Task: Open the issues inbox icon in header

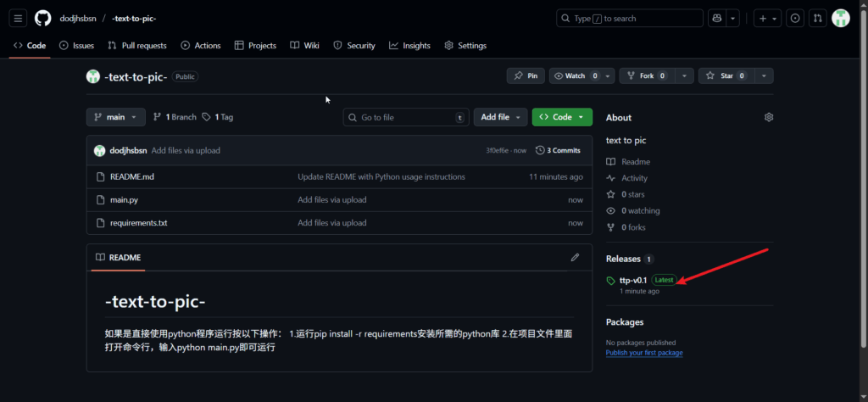Action: (x=795, y=19)
